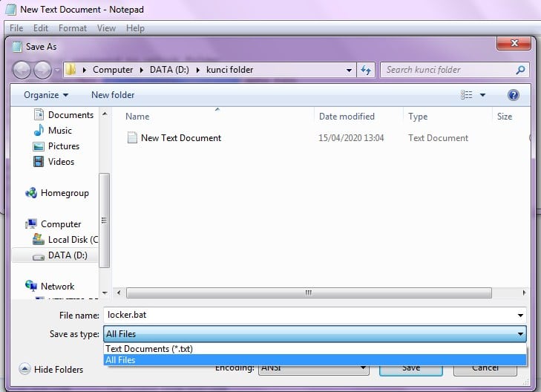
Task: Click the blue Help question mark icon
Action: click(x=514, y=95)
